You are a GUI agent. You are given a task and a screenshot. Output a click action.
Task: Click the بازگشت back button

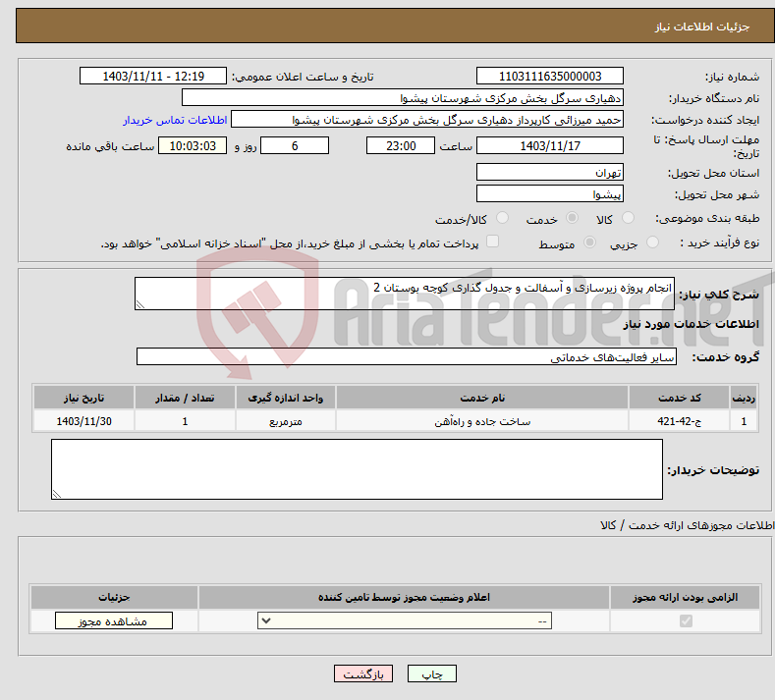pyautogui.click(x=363, y=673)
